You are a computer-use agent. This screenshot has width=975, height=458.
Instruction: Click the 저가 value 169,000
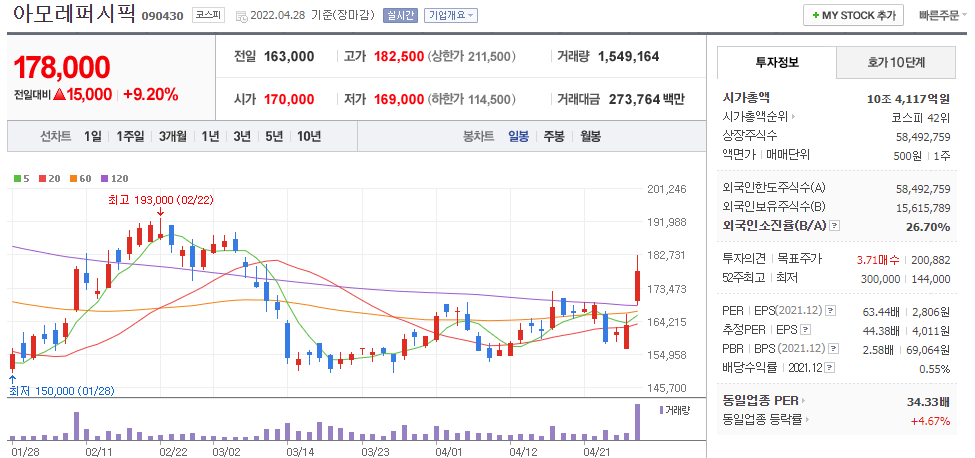399,99
